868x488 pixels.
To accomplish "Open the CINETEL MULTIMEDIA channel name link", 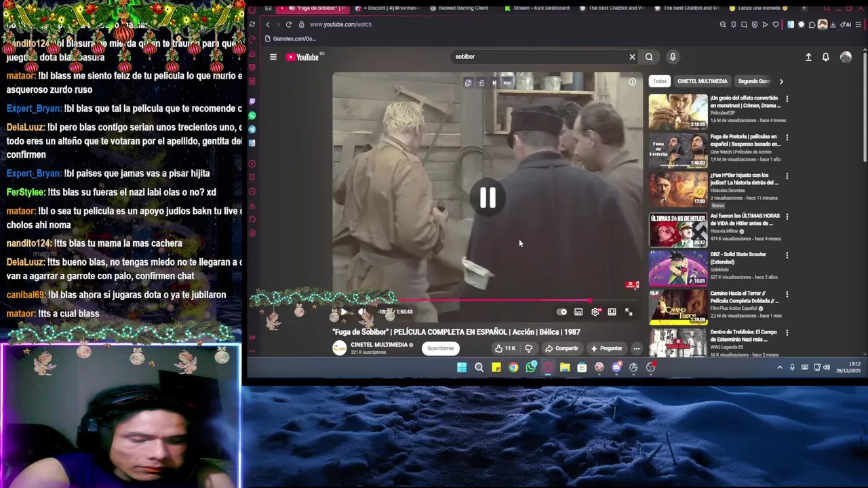I will 379,345.
